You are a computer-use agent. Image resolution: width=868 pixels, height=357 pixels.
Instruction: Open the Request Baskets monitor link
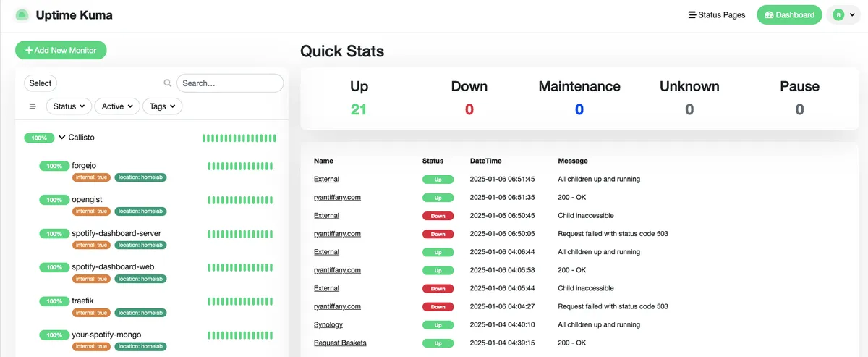coord(340,343)
